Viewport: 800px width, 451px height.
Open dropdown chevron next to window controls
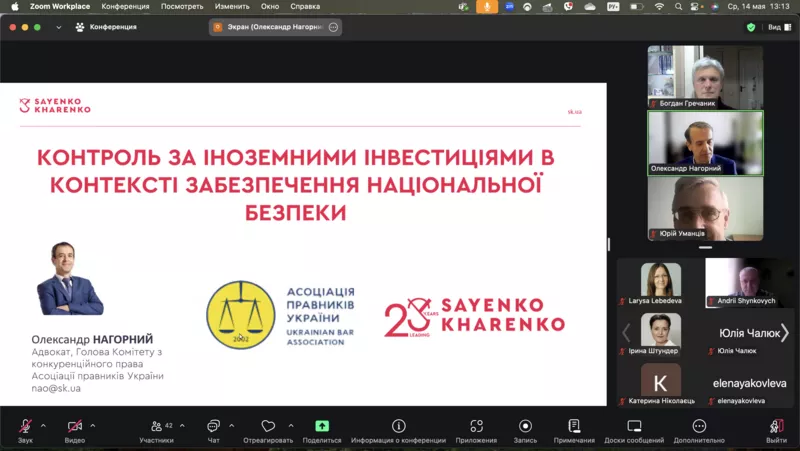(x=59, y=28)
